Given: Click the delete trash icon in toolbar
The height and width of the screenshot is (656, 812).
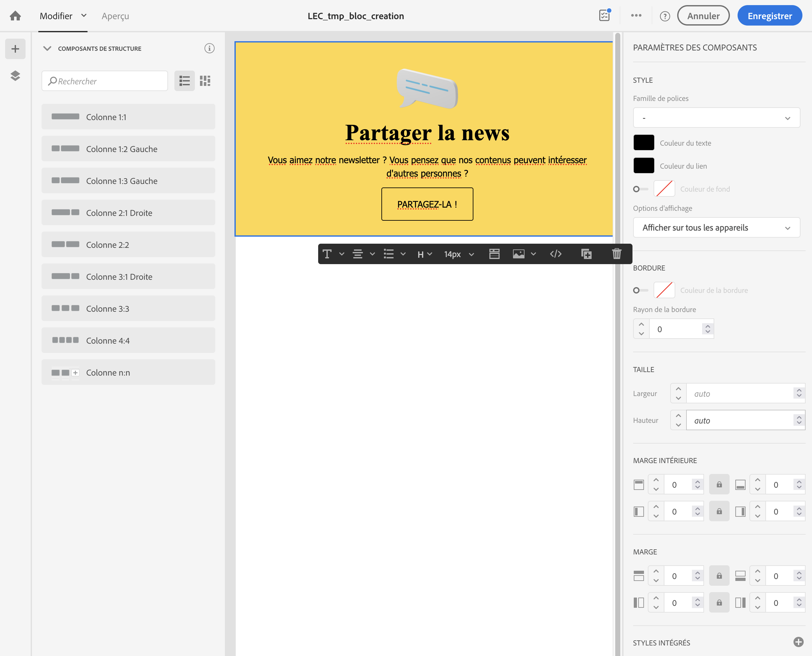Looking at the screenshot, I should point(616,254).
